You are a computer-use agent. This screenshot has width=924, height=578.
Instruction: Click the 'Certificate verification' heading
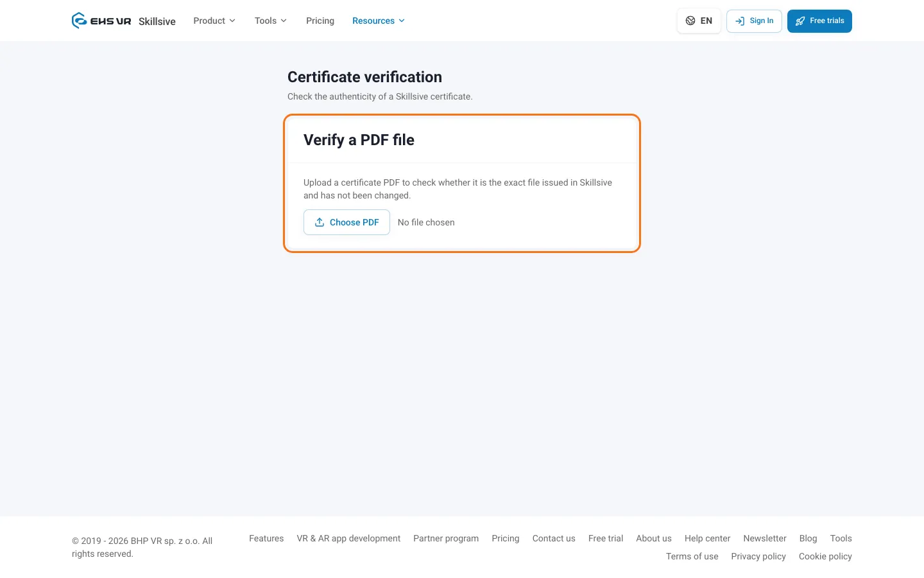[x=364, y=77]
